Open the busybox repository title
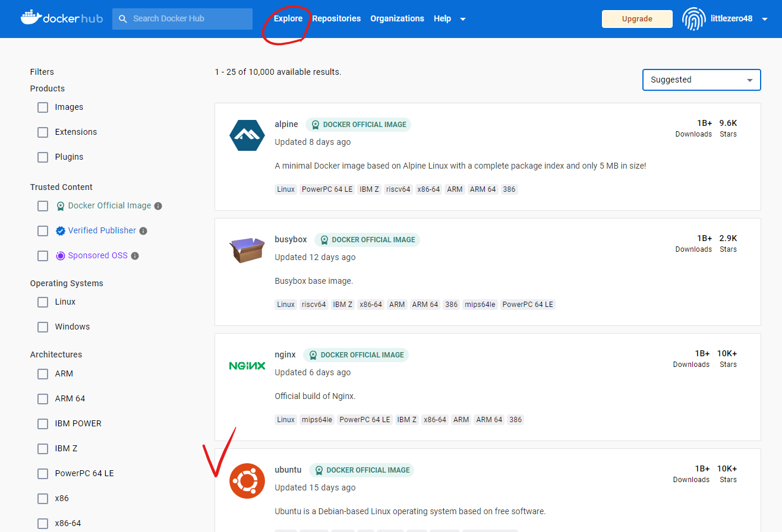 (291, 239)
